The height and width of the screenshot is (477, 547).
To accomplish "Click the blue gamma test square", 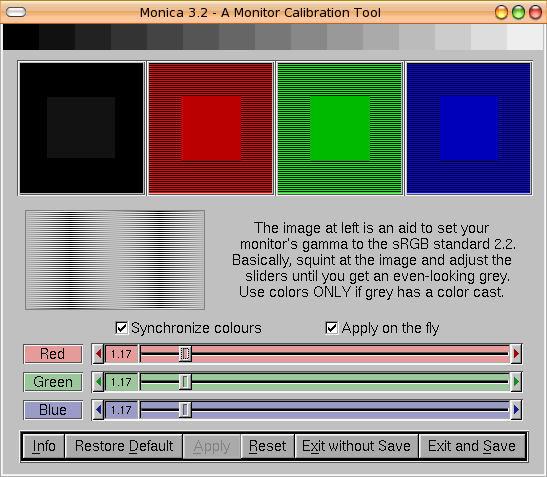I will coord(469,128).
